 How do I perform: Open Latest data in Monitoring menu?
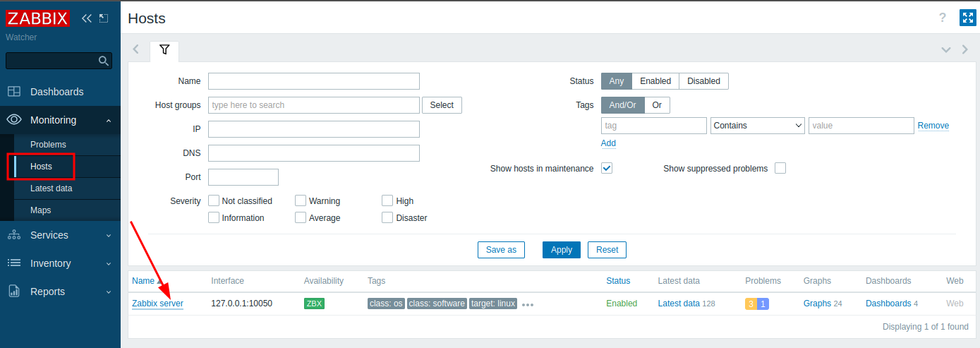51,188
